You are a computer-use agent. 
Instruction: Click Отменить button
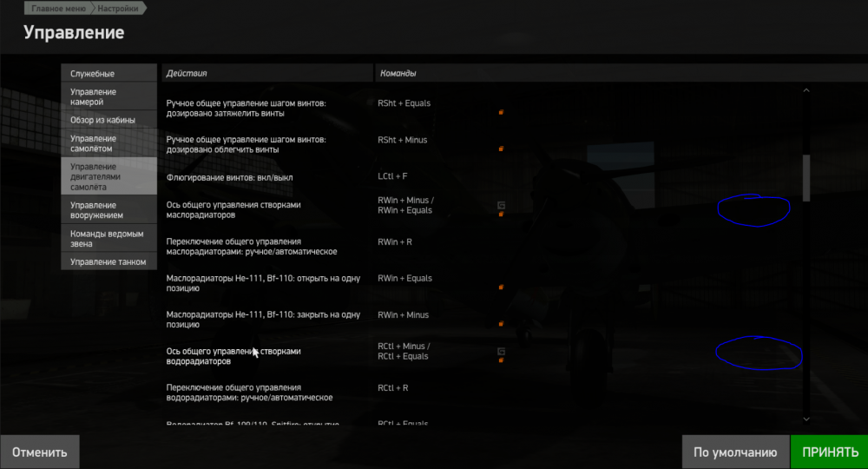click(40, 452)
